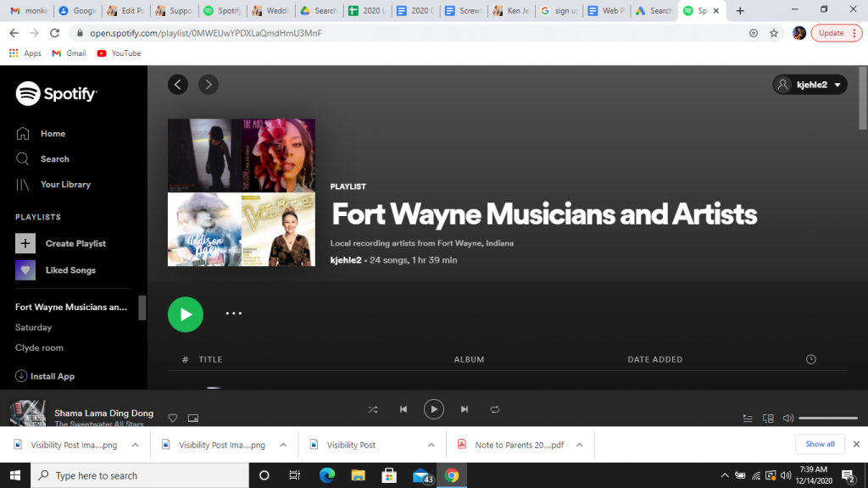The width and height of the screenshot is (868, 488).
Task: Bookmark page with star icon
Action: pos(774,33)
